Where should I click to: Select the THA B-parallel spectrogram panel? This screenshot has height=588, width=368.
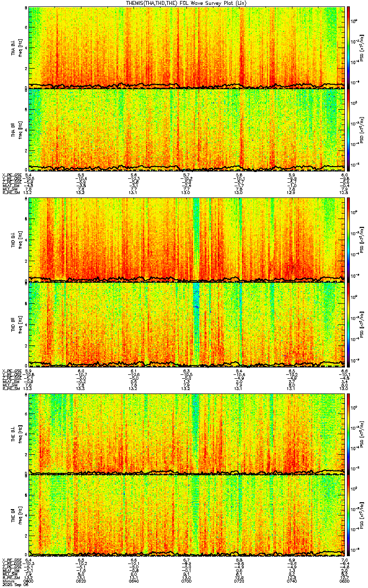pos(186,130)
